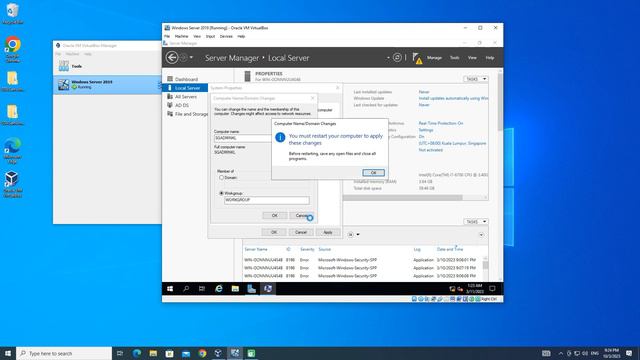Open navigation history dropdown arrow

[191, 58]
